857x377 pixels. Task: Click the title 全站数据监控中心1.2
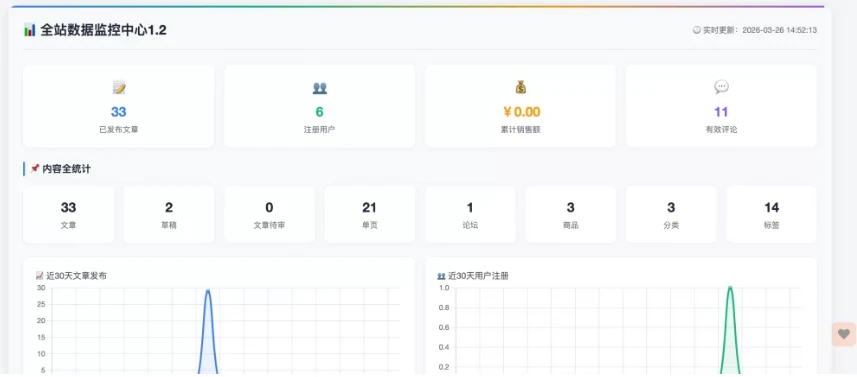pos(103,30)
